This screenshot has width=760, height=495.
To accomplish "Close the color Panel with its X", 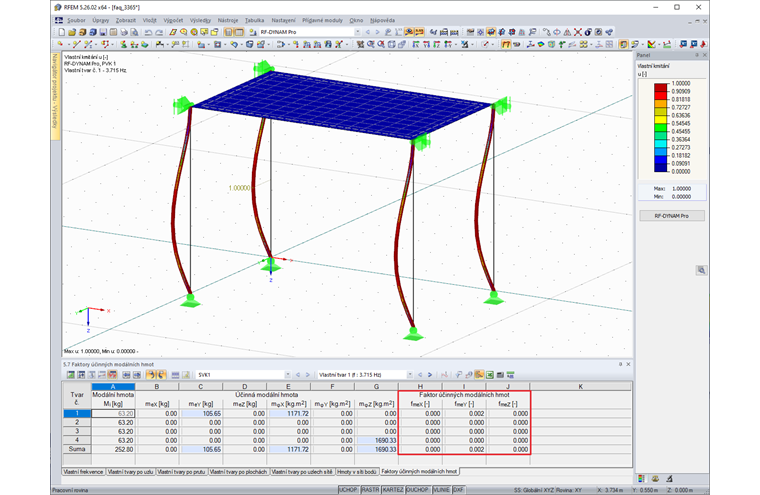I will pos(704,55).
